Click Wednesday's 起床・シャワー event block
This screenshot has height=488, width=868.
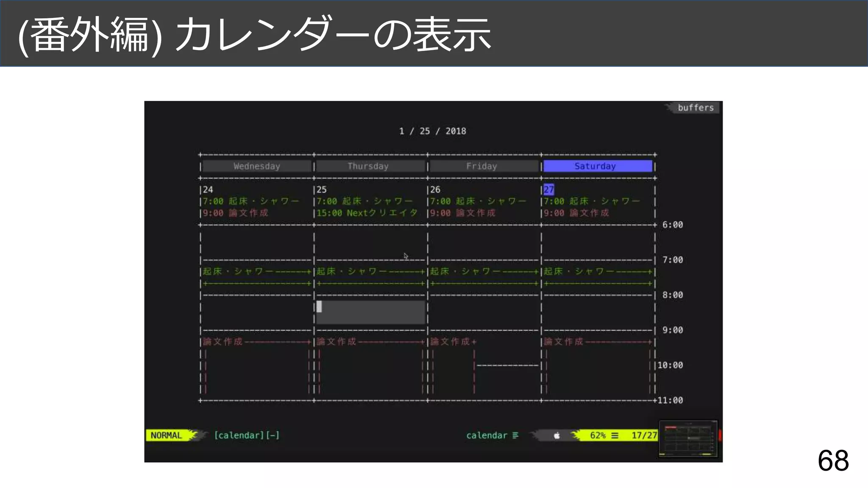click(257, 277)
